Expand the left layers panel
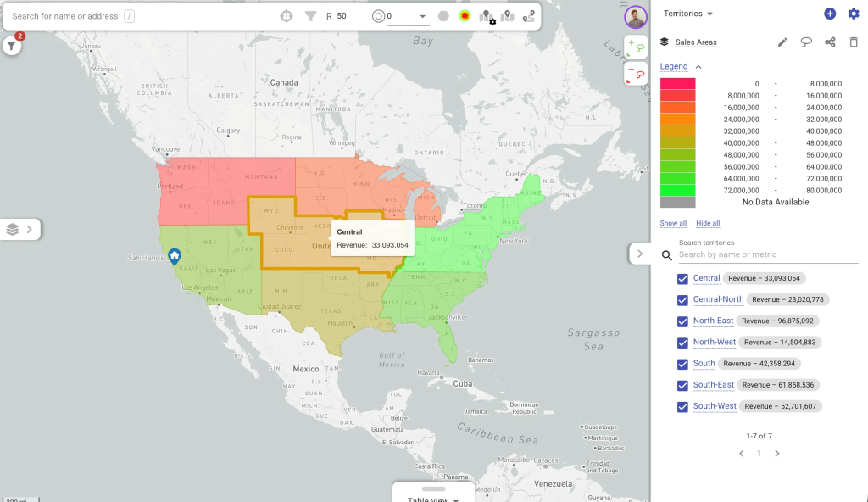The height and width of the screenshot is (502, 868). tap(20, 229)
